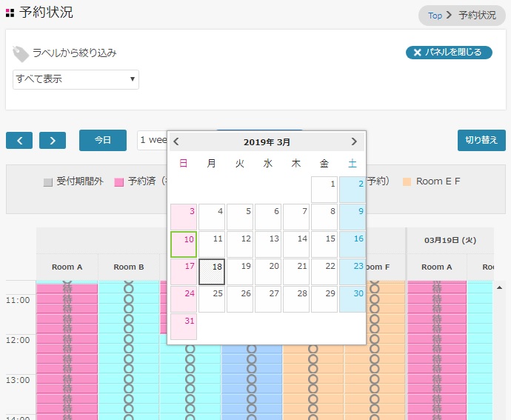Screen dimensions: 511x420
Task: Click the Room B column header
Action: point(128,267)
